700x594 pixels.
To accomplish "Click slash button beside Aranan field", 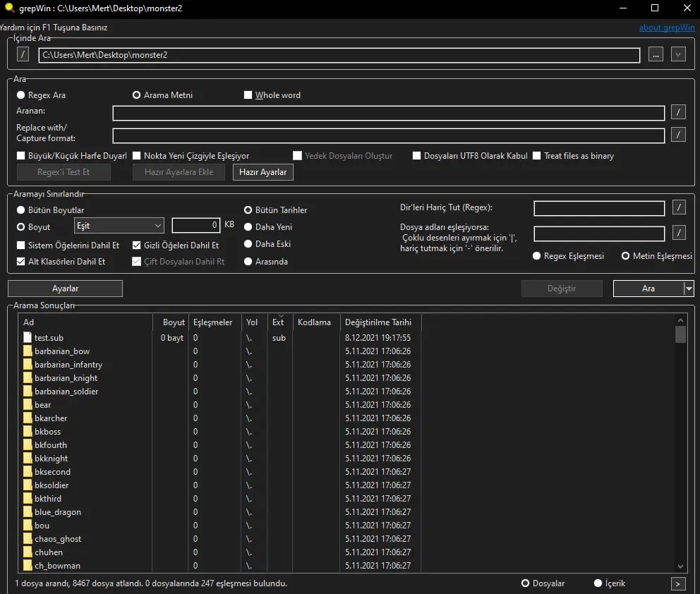I will pos(678,112).
